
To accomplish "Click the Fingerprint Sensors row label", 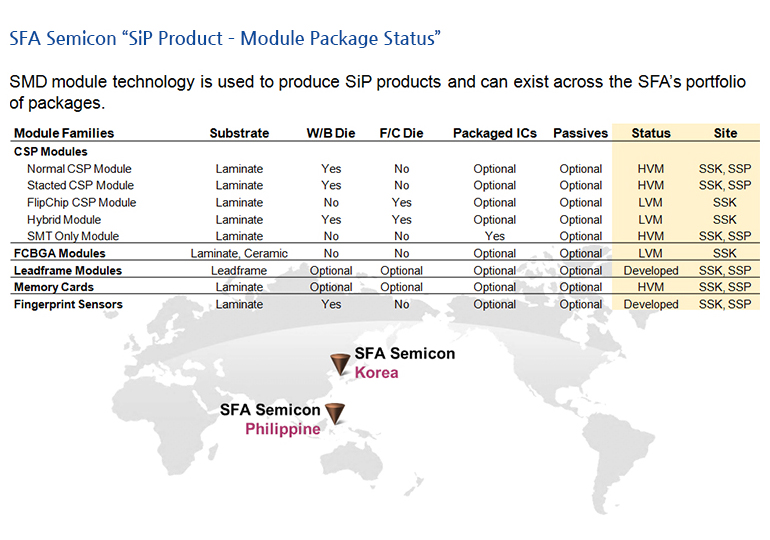I will 68,305.
